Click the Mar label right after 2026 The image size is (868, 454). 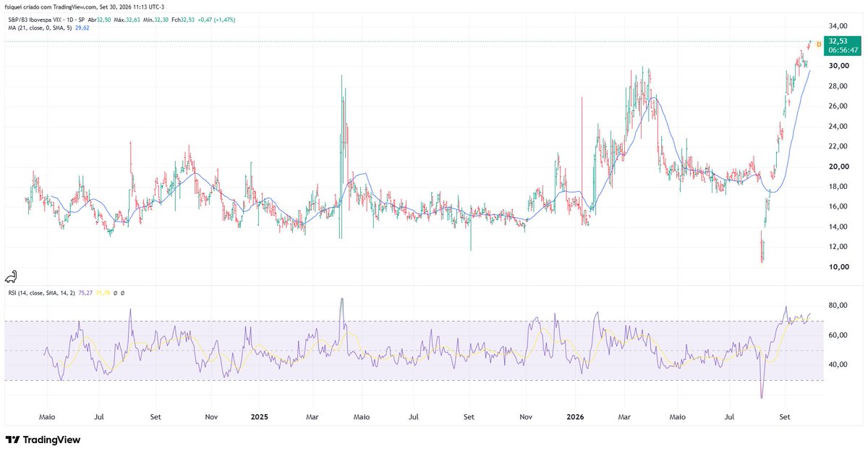point(626,417)
